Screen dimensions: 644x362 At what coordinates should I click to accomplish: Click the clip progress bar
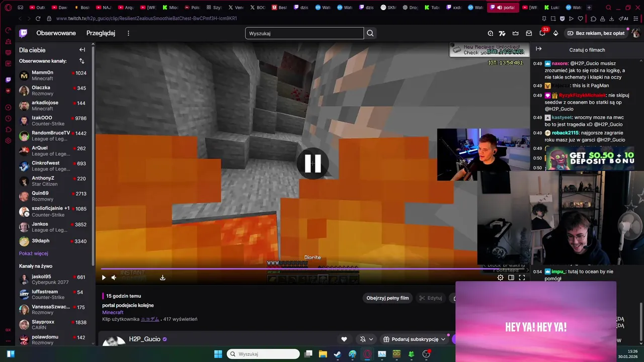tap(313, 269)
